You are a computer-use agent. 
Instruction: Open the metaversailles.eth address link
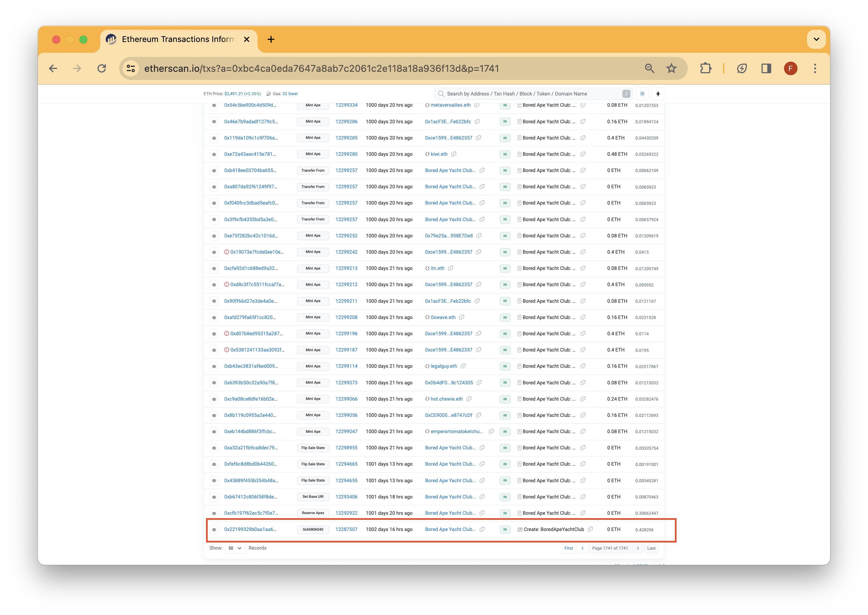tap(450, 105)
